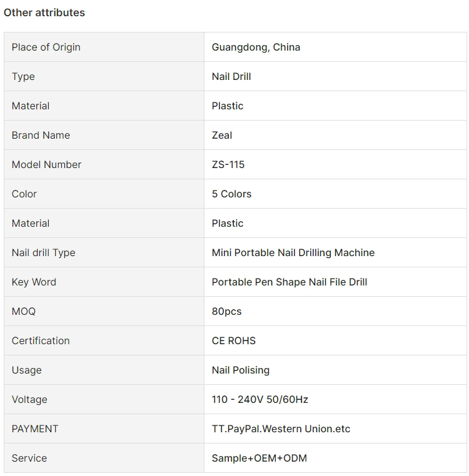
Task: Click the "CE ROHS" certification value
Action: (x=234, y=341)
